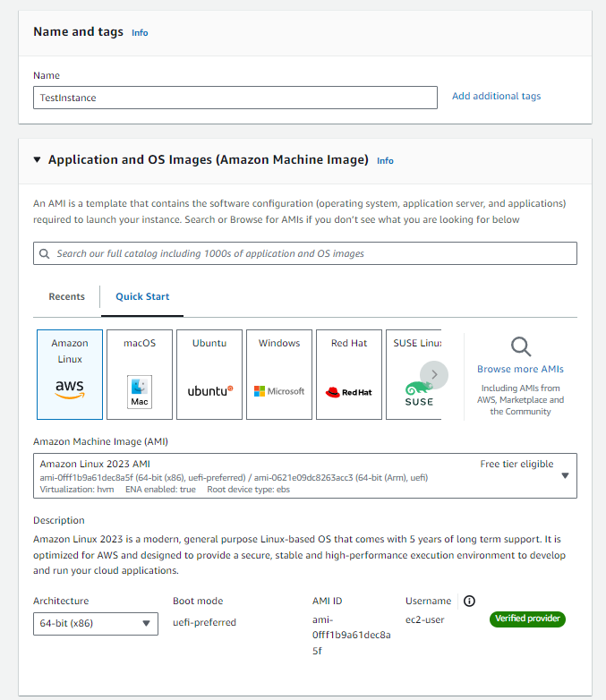Select the Amazon Linux AMI tile
Viewport: 606px width, 700px height.
(x=70, y=374)
